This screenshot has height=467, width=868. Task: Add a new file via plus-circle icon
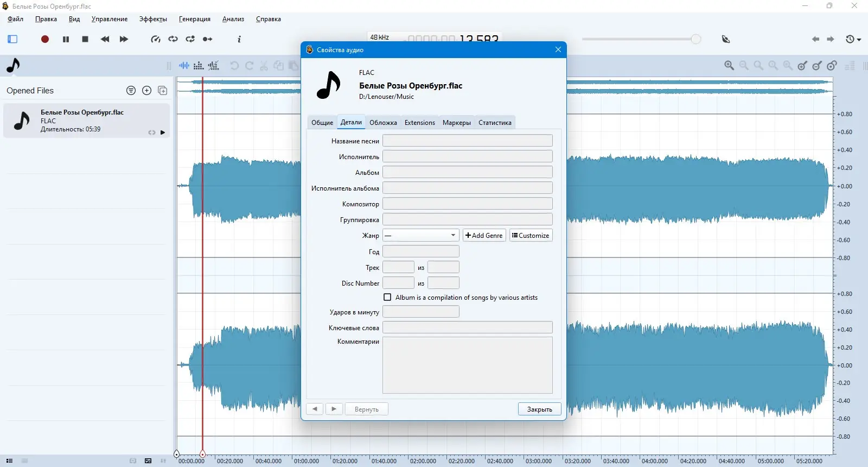[146, 91]
